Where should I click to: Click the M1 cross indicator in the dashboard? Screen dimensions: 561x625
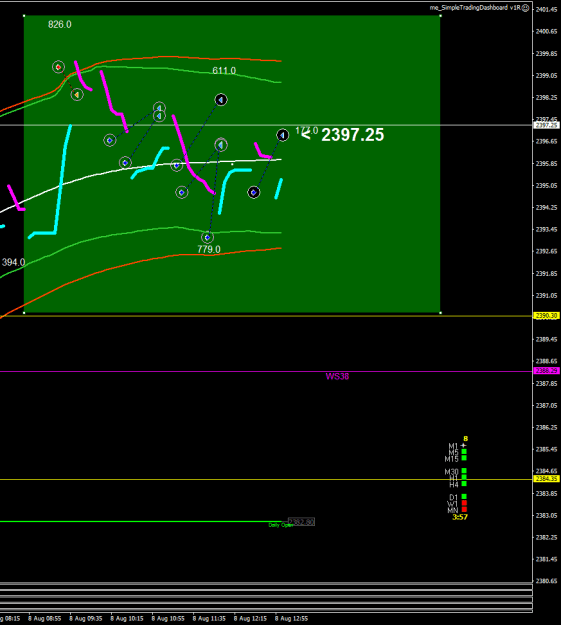click(463, 446)
